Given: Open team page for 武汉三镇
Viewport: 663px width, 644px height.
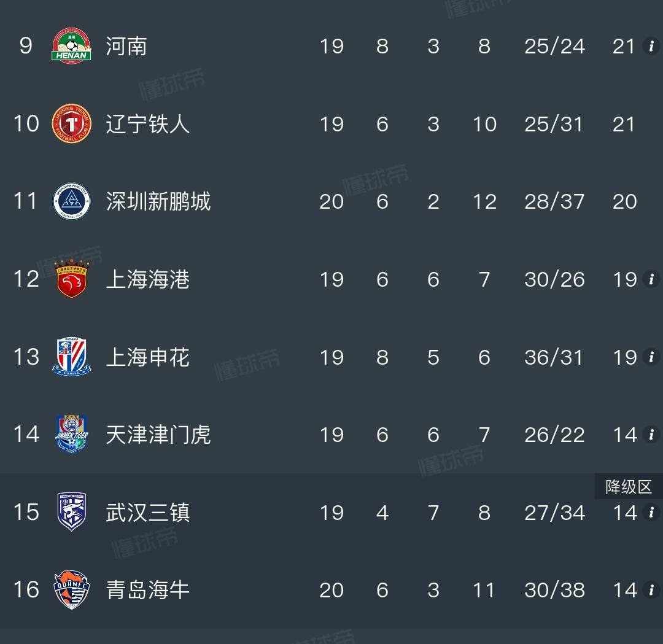Looking at the screenshot, I should tap(147, 512).
